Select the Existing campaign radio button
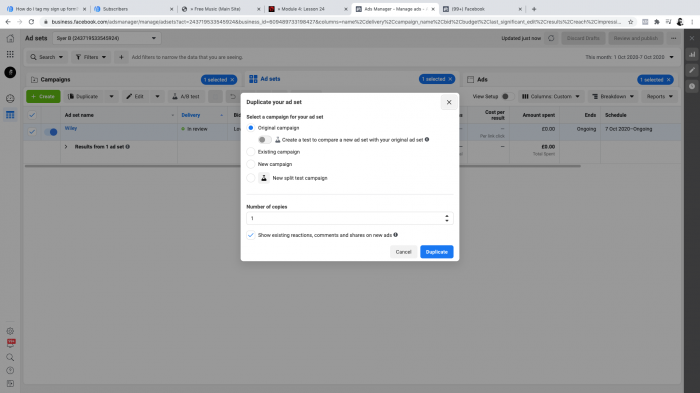 click(251, 152)
